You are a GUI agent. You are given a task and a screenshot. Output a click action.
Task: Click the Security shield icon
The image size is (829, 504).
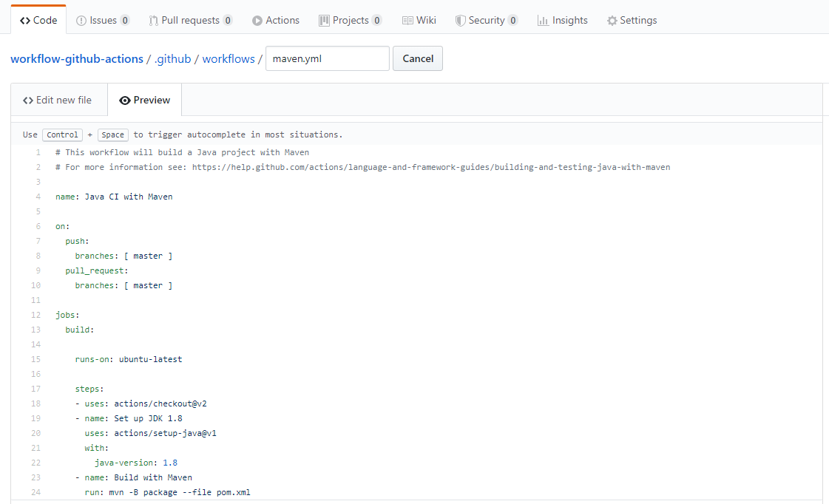click(x=460, y=21)
